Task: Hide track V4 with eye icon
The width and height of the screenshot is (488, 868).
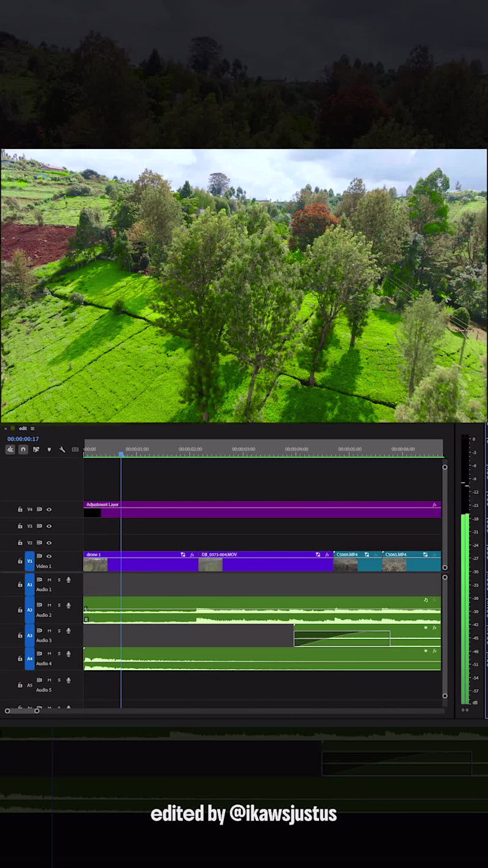Action: [49, 509]
